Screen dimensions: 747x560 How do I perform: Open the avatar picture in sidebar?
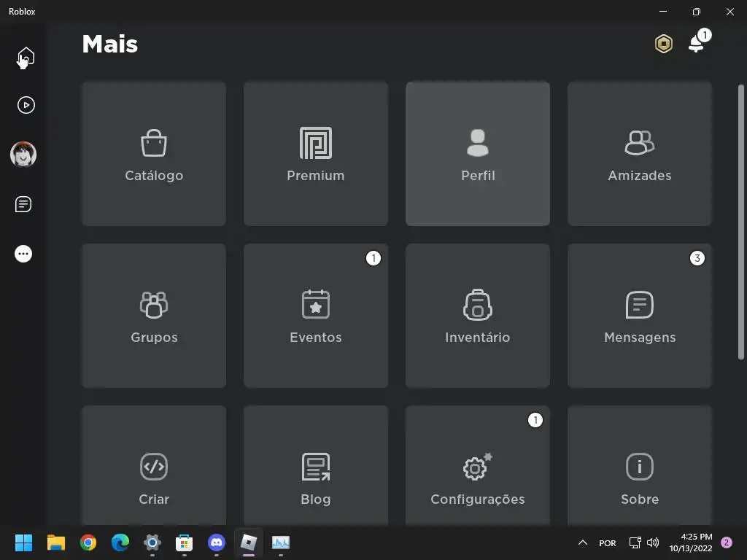point(23,155)
